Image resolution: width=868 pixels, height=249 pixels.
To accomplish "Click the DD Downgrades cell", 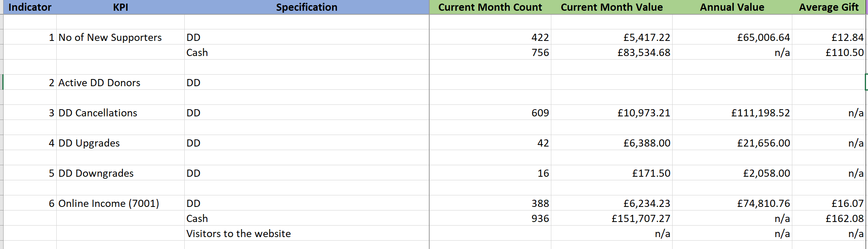I will [120, 173].
